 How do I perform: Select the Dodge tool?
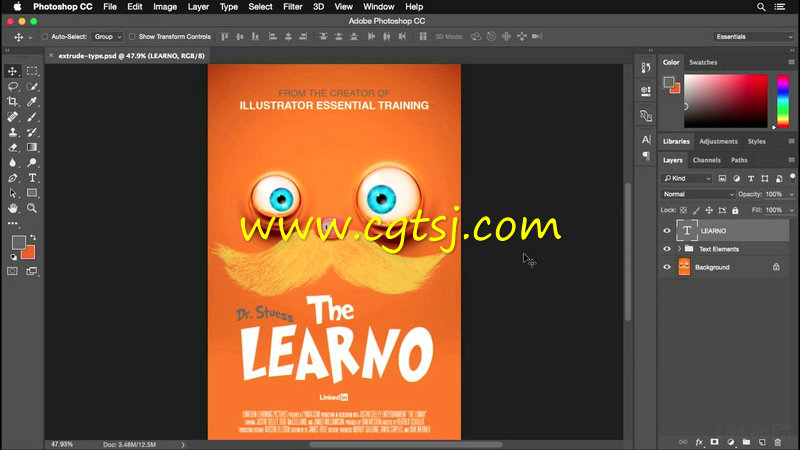pos(32,163)
